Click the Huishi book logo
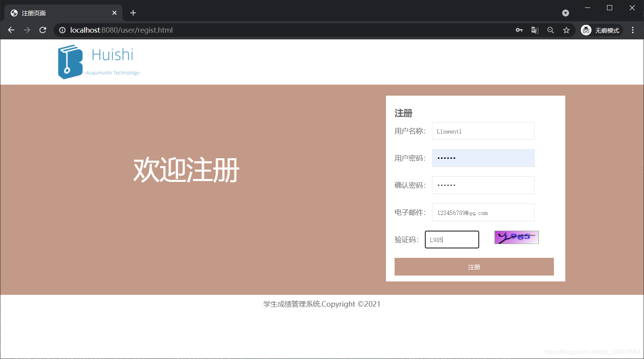This screenshot has height=359, width=644. click(x=70, y=61)
